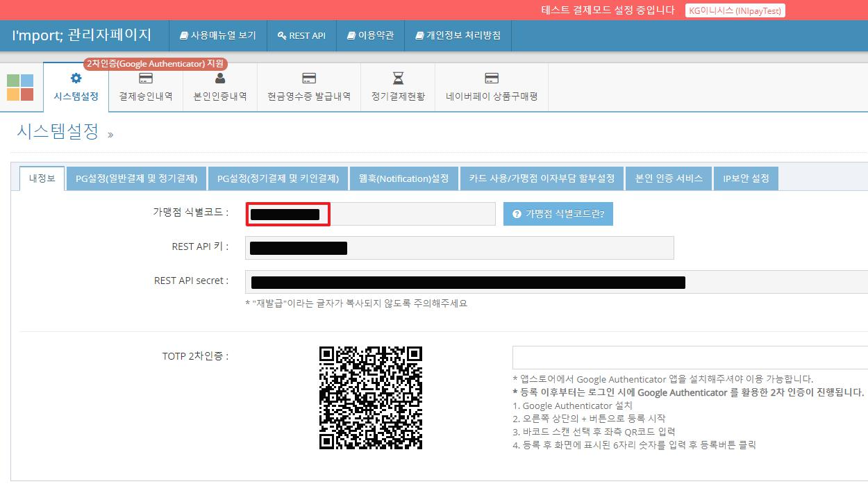The width and height of the screenshot is (868, 493).
Task: Click the card icon above 현금영수증 발급내역
Action: coord(309,78)
